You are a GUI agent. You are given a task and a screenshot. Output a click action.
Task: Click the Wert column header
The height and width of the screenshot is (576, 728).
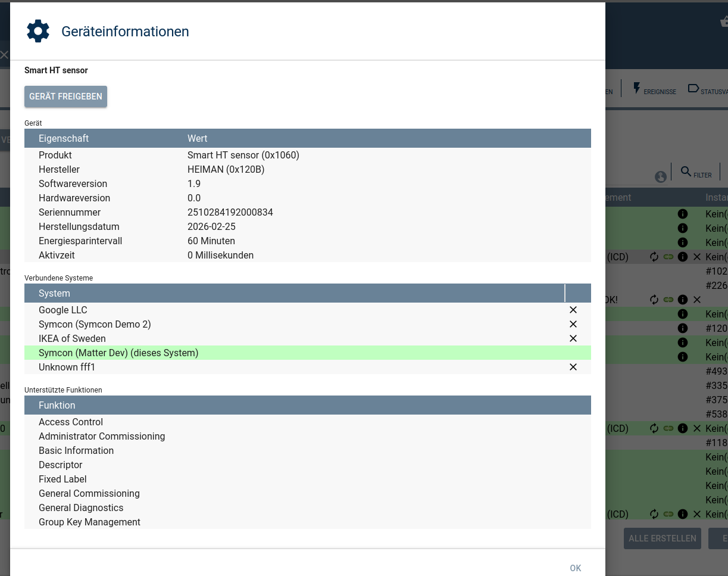[197, 138]
